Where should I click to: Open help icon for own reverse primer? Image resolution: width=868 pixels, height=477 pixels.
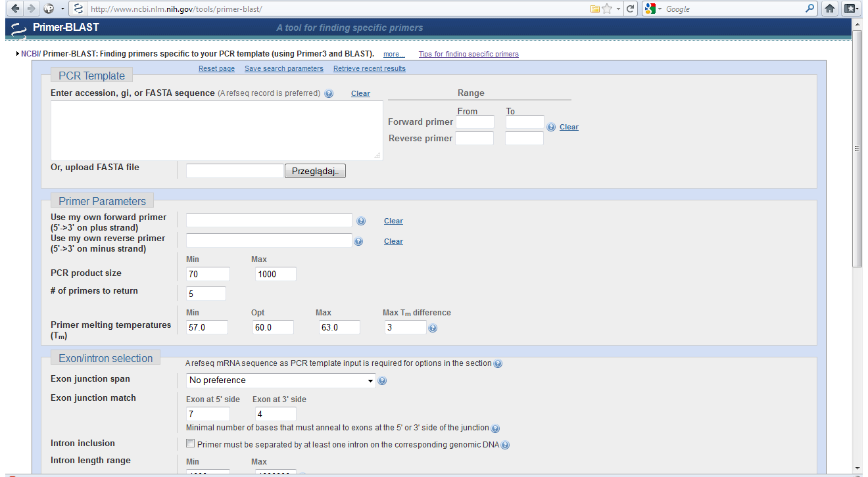click(358, 241)
